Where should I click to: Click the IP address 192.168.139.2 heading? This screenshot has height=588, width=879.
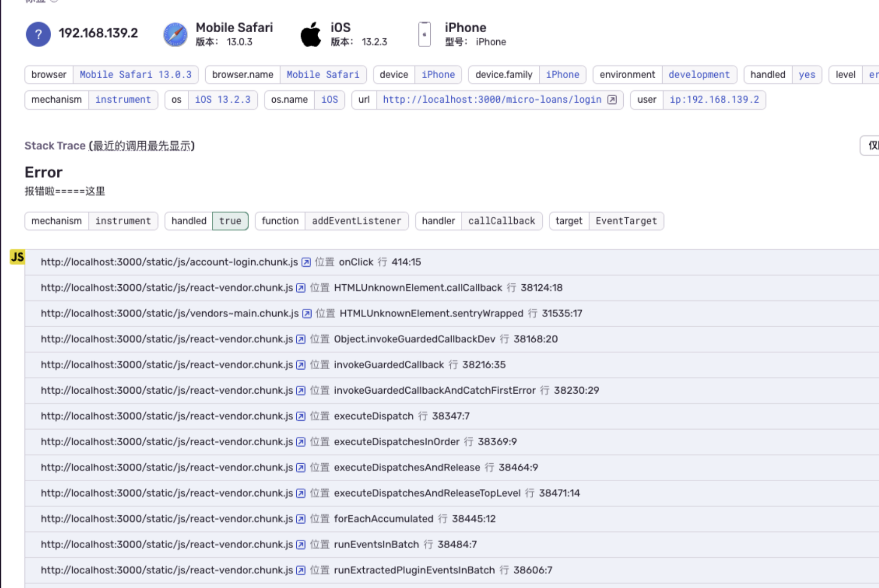point(98,33)
